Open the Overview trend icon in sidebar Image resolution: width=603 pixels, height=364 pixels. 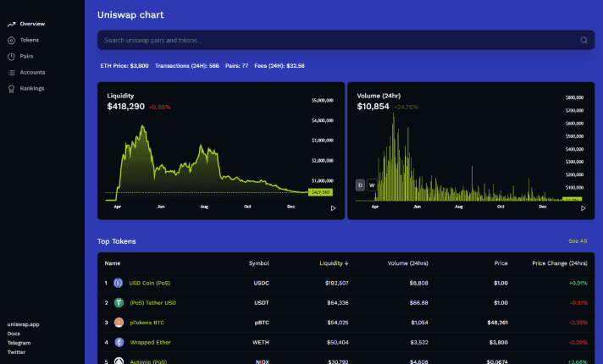pos(11,25)
